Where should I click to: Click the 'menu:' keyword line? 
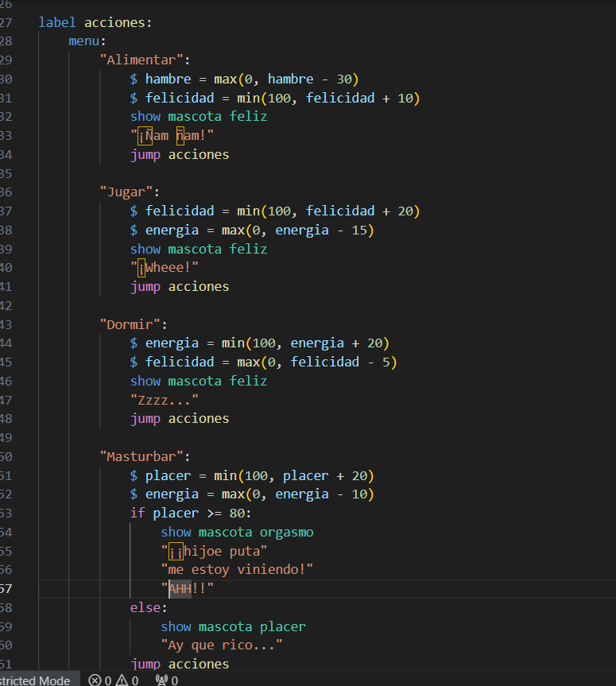tap(87, 41)
